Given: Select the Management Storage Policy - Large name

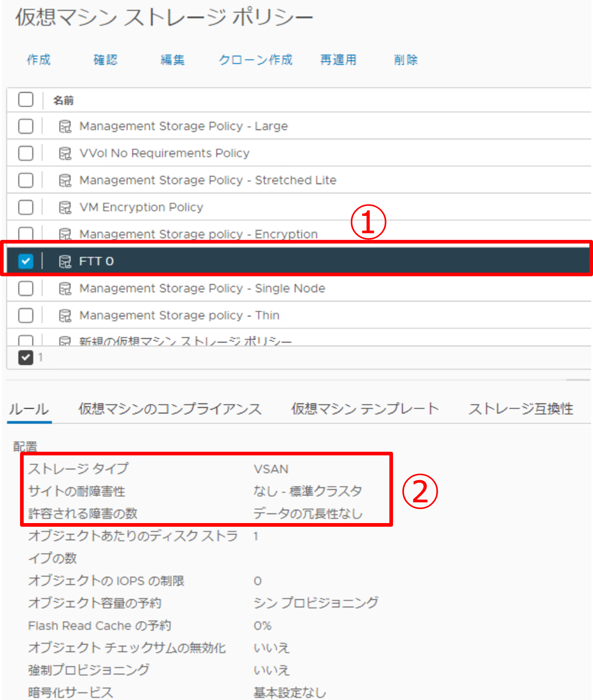Looking at the screenshot, I should coord(184,126).
